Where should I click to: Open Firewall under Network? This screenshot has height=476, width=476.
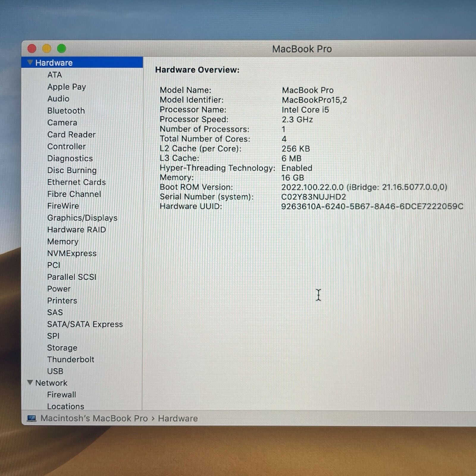(62, 394)
